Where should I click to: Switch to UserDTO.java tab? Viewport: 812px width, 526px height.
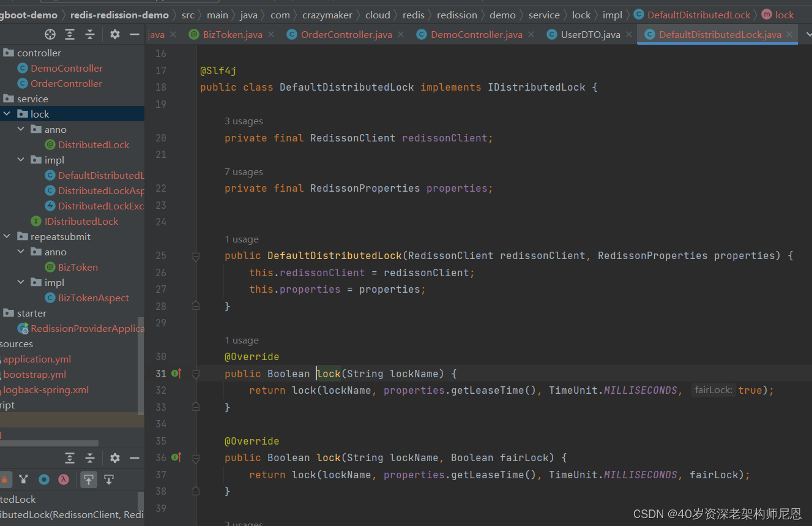pyautogui.click(x=590, y=34)
